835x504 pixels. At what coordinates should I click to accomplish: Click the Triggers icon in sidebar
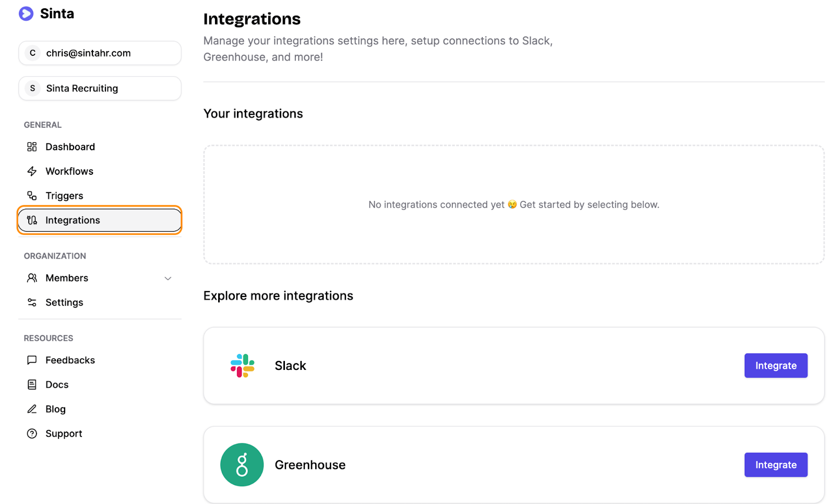pyautogui.click(x=32, y=196)
